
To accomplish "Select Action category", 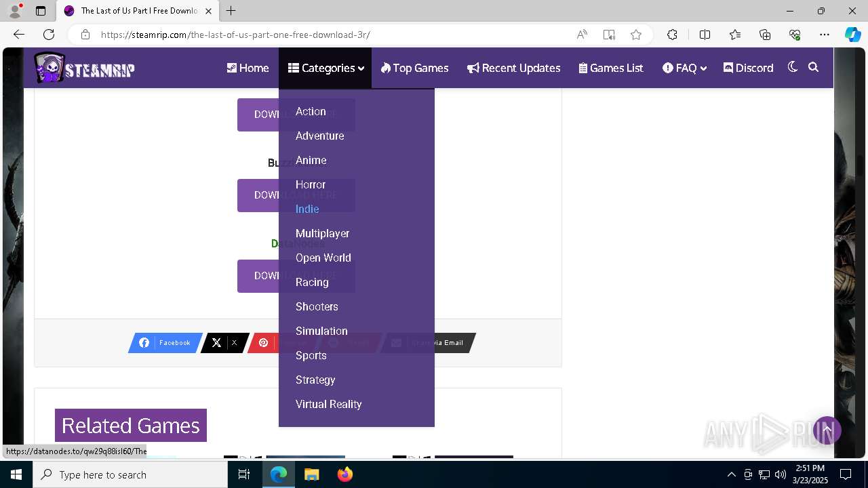I will point(311,111).
